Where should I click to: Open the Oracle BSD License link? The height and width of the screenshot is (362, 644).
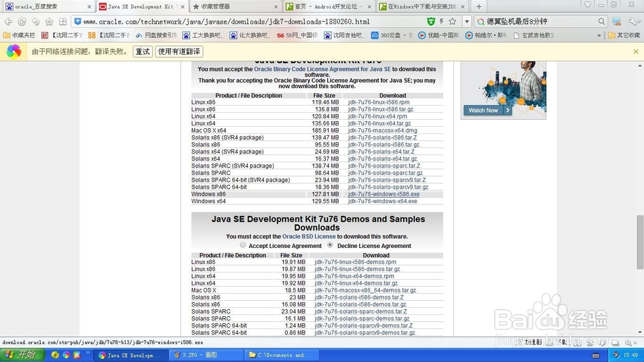pos(309,236)
